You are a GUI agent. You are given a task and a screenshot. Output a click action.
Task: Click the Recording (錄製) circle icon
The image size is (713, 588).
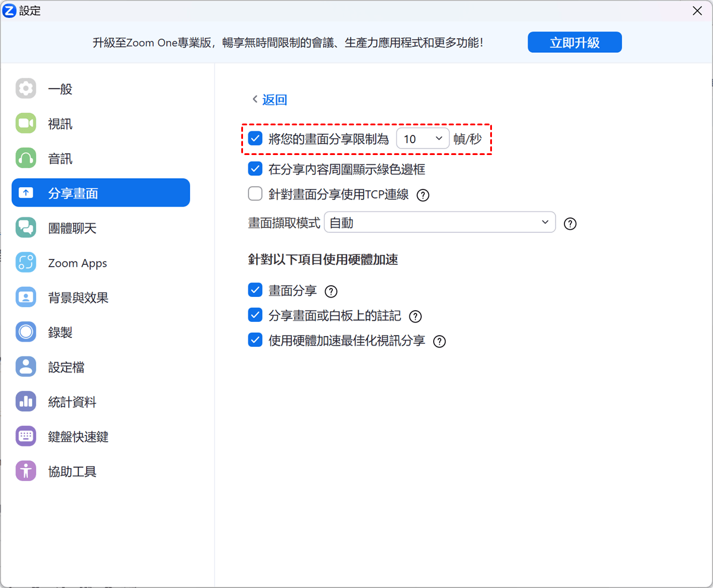(26, 332)
